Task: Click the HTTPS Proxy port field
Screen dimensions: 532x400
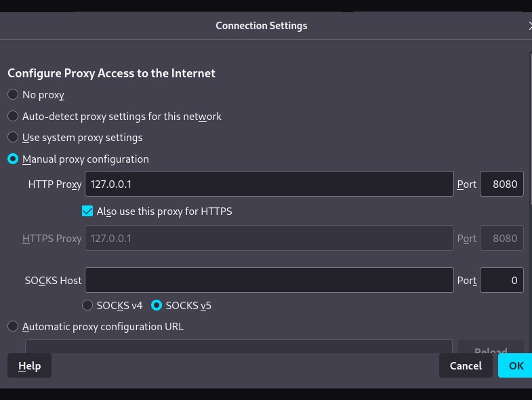Action: point(502,239)
